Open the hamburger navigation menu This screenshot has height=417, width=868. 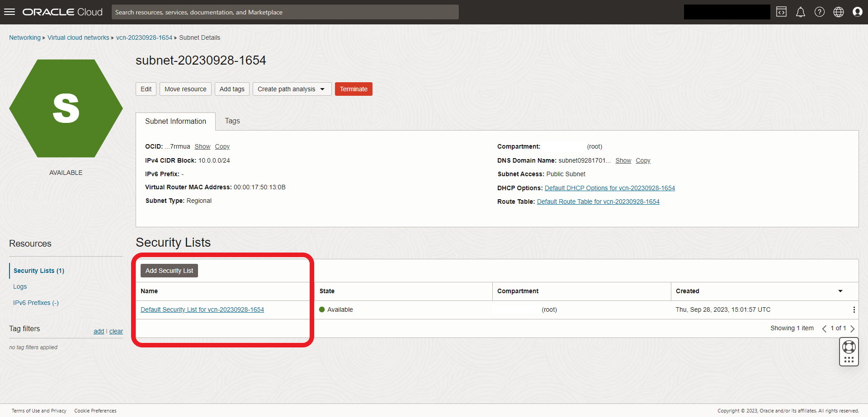pyautogui.click(x=9, y=12)
